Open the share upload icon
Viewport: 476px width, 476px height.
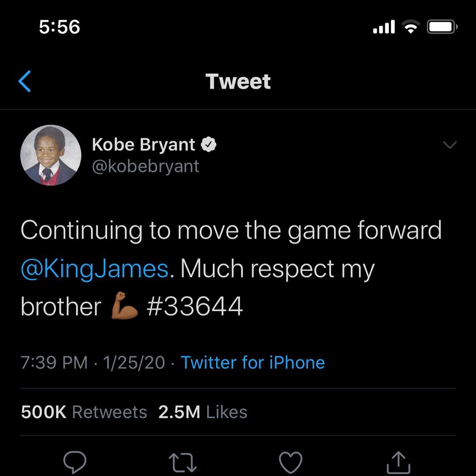click(398, 462)
